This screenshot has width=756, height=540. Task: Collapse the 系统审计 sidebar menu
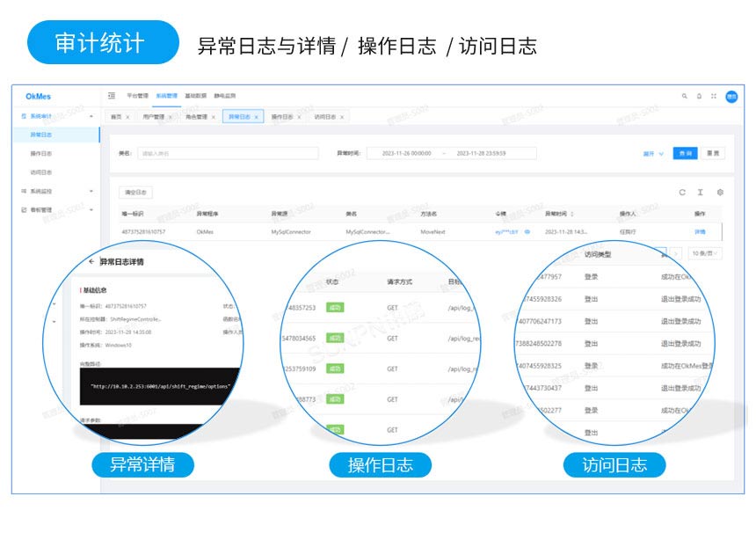(x=91, y=115)
